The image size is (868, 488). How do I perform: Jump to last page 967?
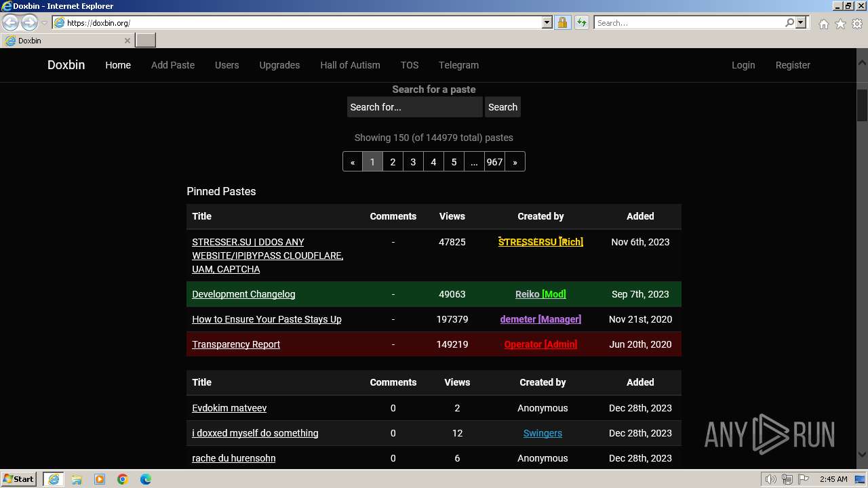pyautogui.click(x=494, y=162)
